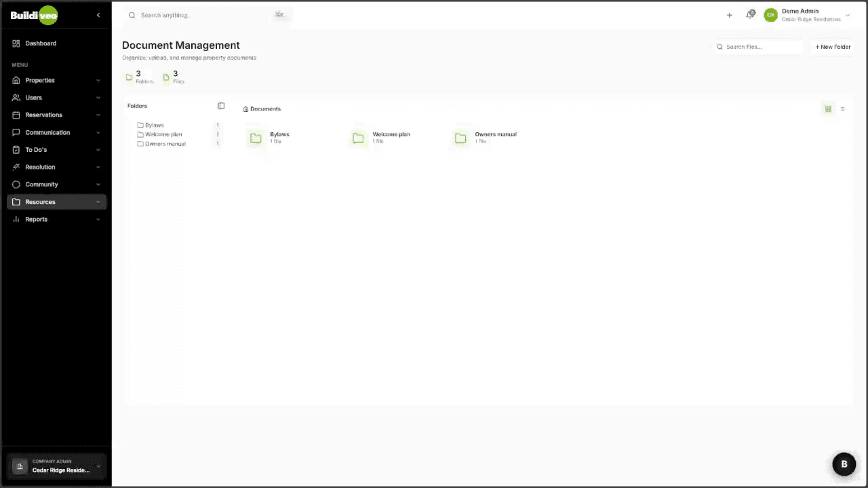Open the Cedar Ridge company switcher
Viewport: 868px width, 488px height.
57,466
